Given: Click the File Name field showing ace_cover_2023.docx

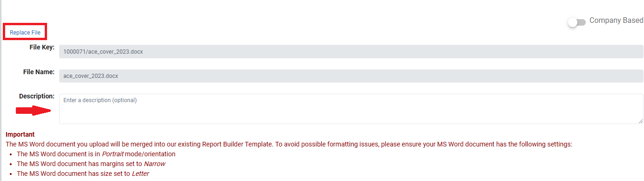Looking at the screenshot, I should 351,76.
